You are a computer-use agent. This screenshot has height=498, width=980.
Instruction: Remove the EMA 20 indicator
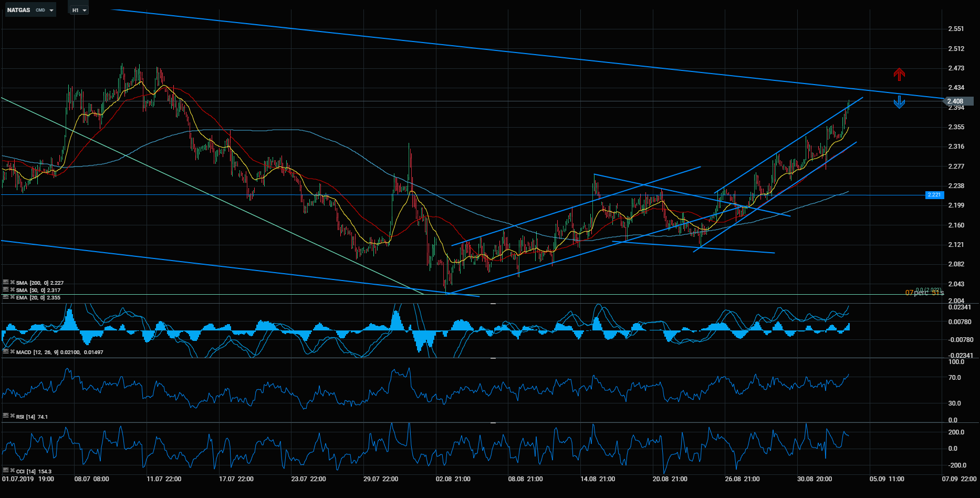(12, 297)
